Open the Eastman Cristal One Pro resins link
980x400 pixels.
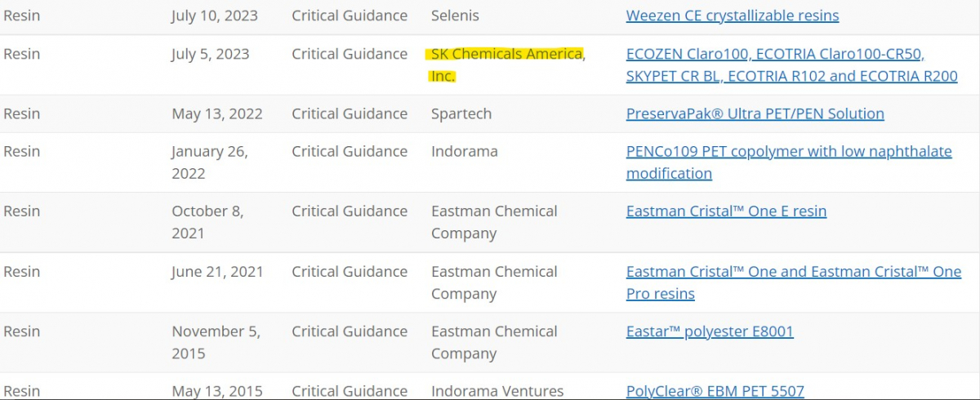tap(793, 272)
